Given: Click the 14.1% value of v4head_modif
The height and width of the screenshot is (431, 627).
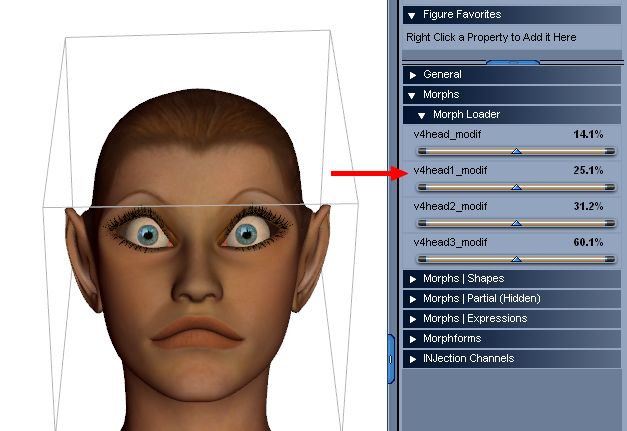Looking at the screenshot, I should (588, 134).
